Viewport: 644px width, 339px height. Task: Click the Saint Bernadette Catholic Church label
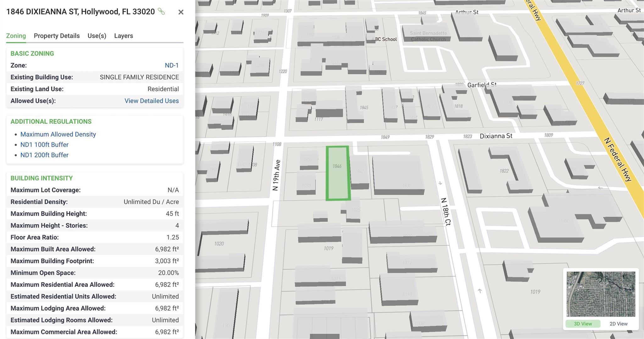coord(428,36)
